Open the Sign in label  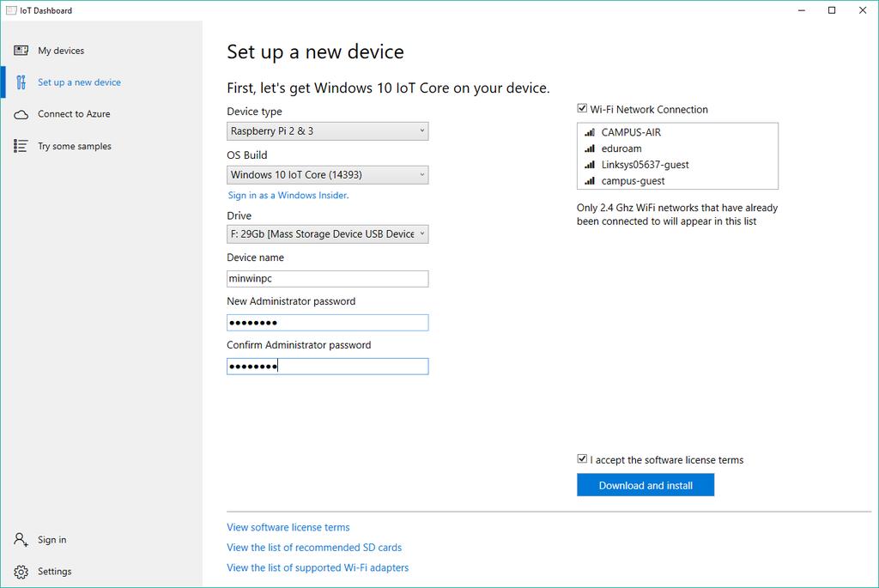(52, 540)
